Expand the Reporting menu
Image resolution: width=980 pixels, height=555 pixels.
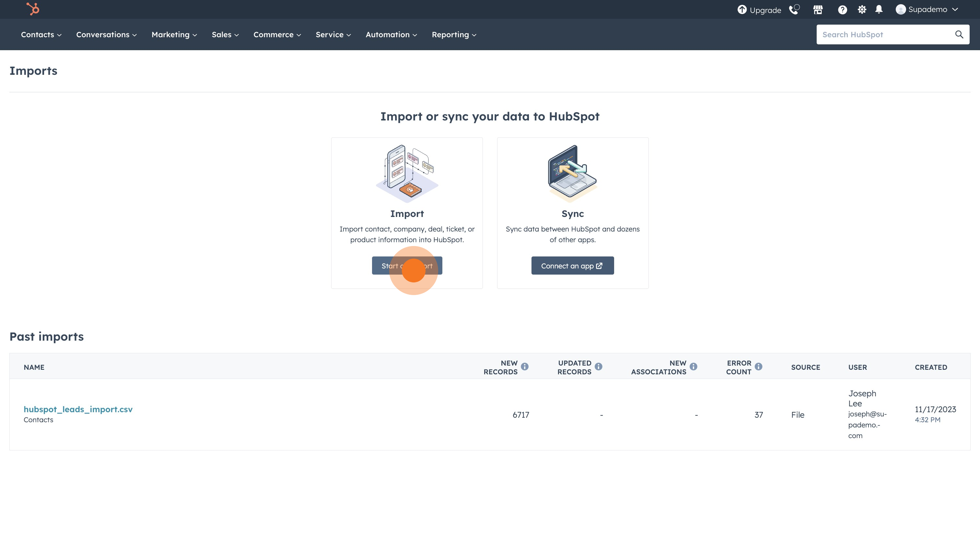(x=454, y=35)
